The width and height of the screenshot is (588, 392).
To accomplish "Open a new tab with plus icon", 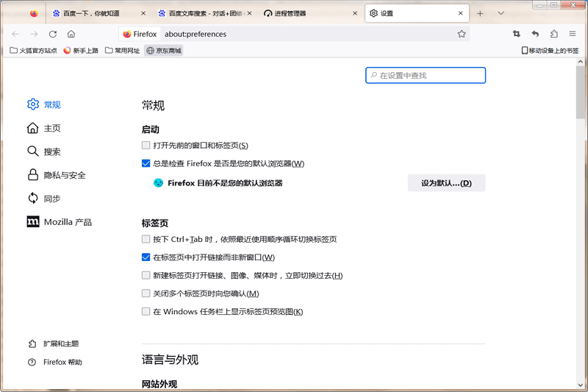I will click(x=480, y=13).
